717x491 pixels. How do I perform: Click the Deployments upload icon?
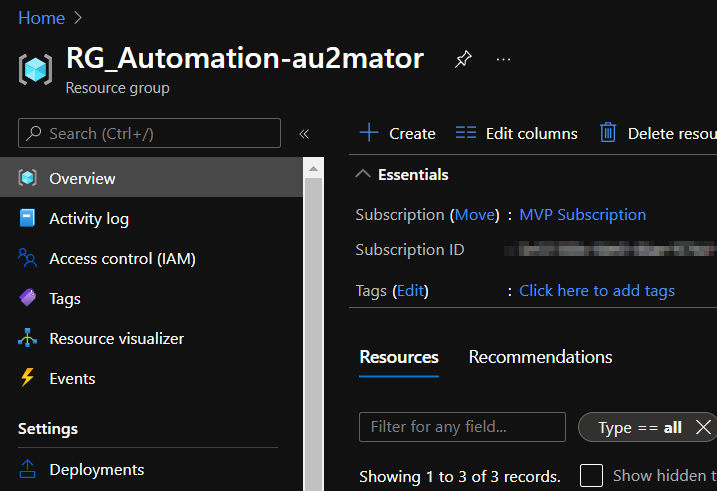pos(27,469)
